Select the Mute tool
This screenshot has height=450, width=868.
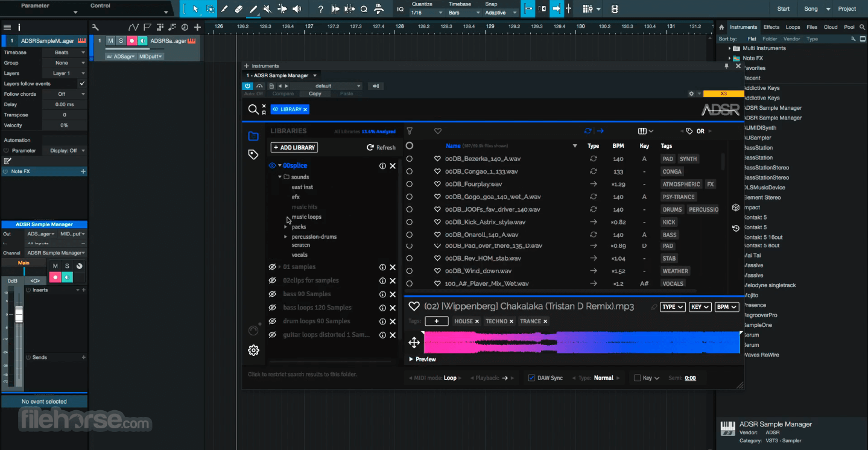tap(267, 9)
